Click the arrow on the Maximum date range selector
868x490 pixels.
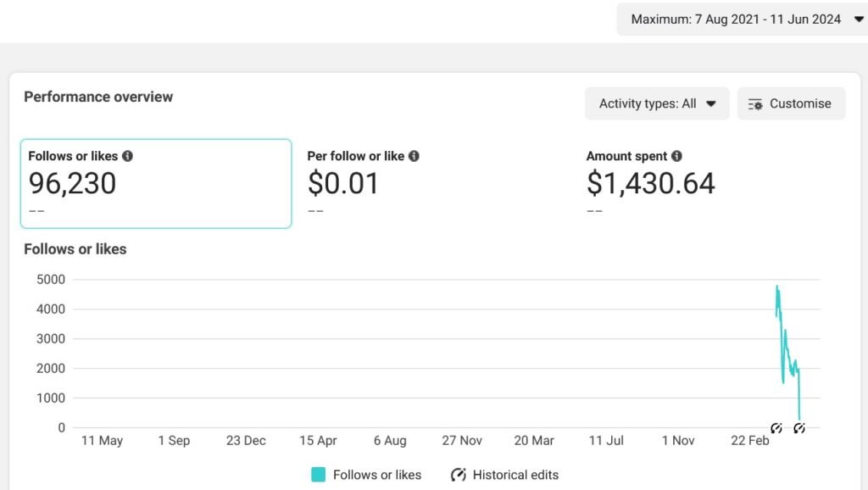[858, 19]
